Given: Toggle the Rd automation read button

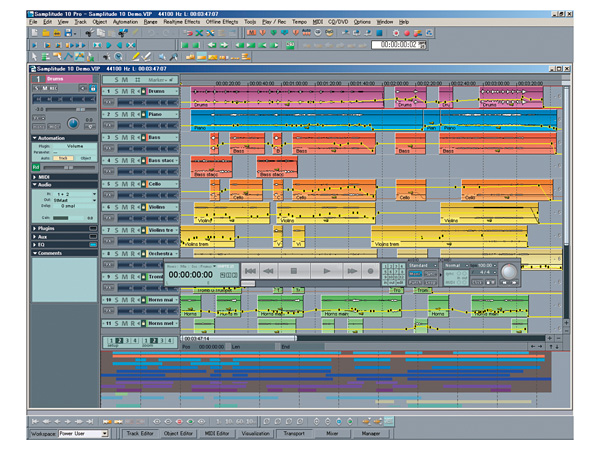Looking at the screenshot, I should coord(36,167).
